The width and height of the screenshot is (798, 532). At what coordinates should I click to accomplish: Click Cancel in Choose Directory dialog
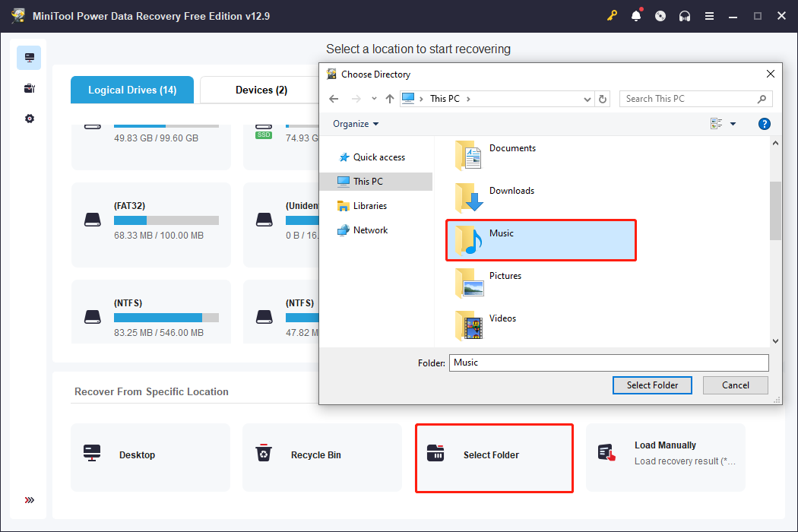pyautogui.click(x=736, y=385)
